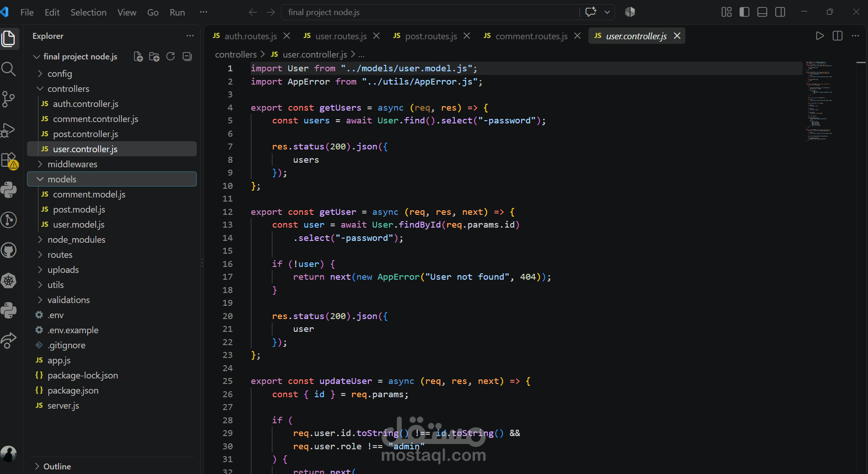
Task: Expand the routes folder
Action: point(112,255)
